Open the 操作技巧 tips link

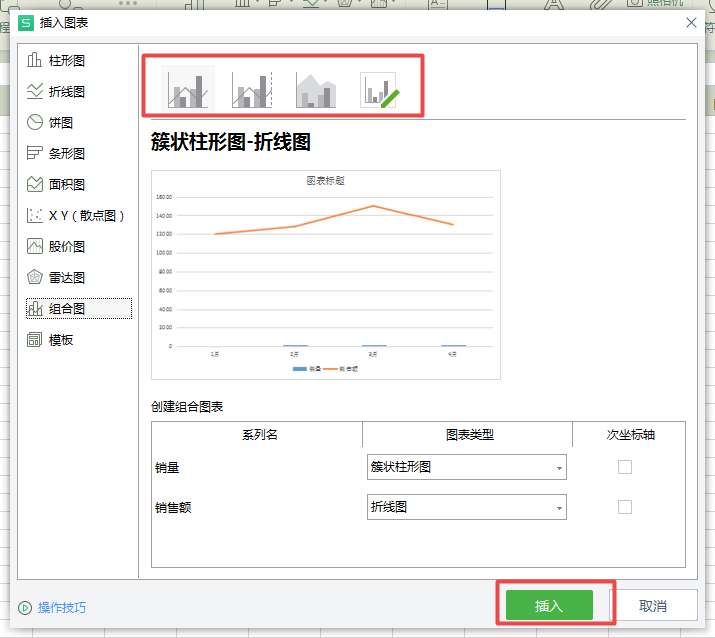click(62, 607)
